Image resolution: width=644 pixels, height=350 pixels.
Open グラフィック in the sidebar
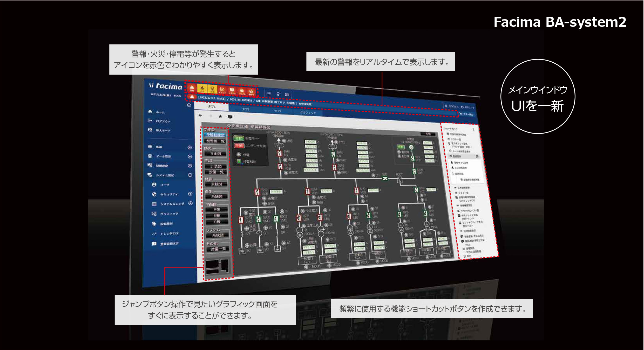click(x=165, y=214)
